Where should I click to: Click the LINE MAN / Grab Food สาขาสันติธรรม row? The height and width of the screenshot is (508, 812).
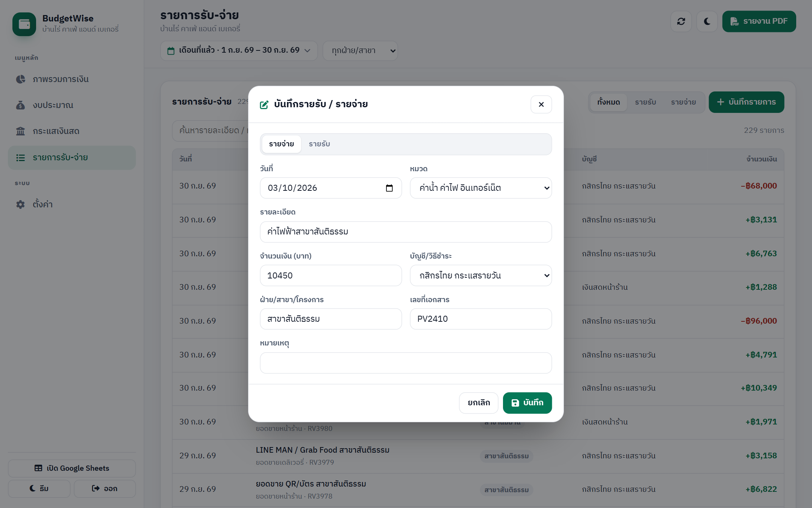(x=478, y=456)
